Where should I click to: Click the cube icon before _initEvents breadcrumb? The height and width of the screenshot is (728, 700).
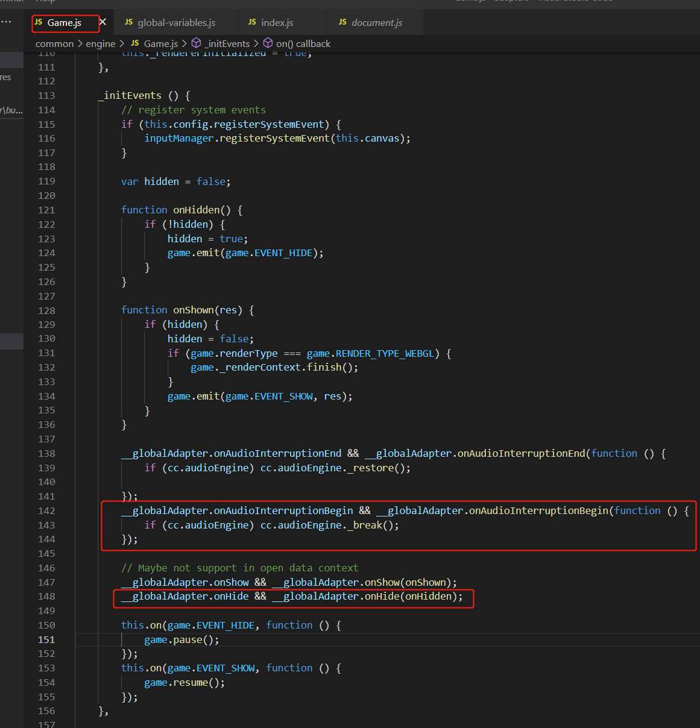click(196, 43)
